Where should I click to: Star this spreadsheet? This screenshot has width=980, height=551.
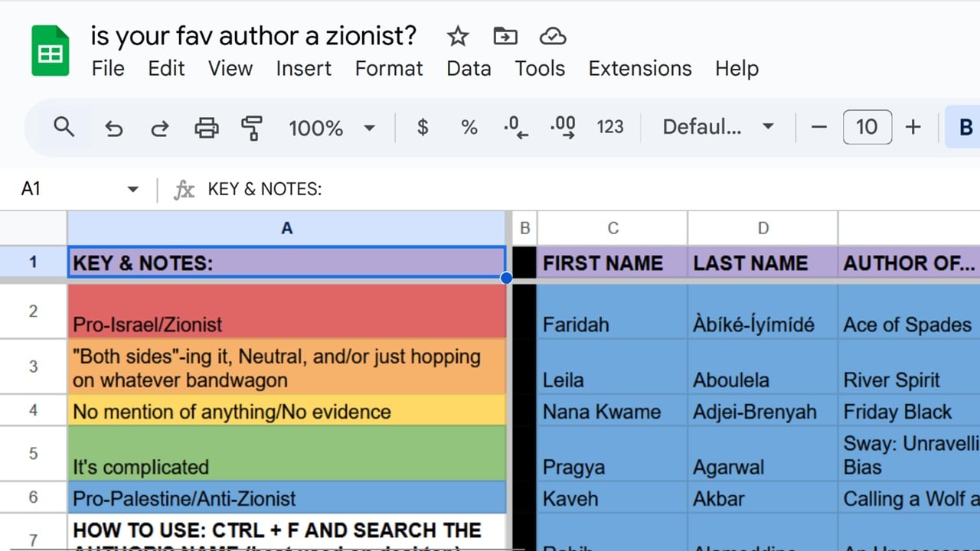(x=457, y=36)
